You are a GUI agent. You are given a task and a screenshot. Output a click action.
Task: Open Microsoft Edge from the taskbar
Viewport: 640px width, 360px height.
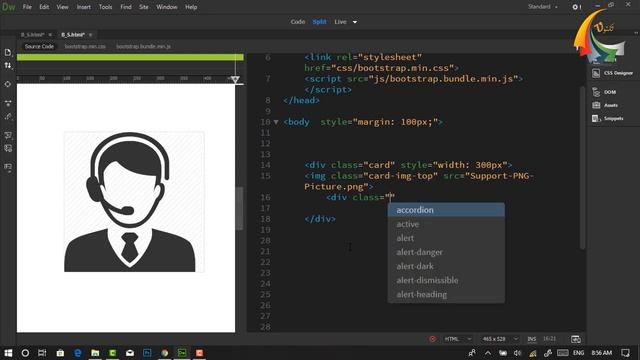78,353
